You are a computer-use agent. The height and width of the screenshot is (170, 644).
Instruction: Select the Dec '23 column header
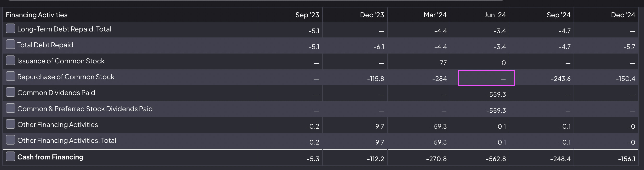pos(372,15)
